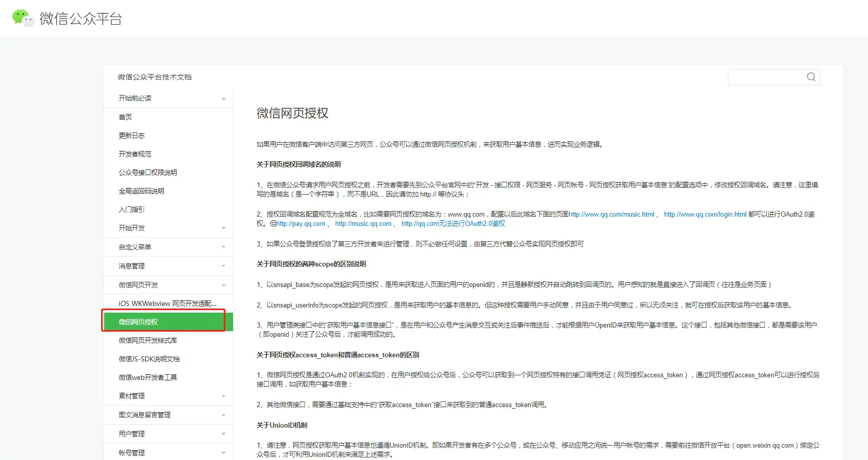Open the http://www.qq.com/login.html link
The width and height of the screenshot is (868, 460).
click(x=705, y=215)
